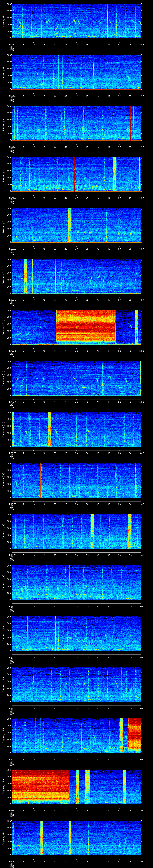Click the 11:12:00 timestamp label
The image size is (153, 868).
tap(12, 606)
